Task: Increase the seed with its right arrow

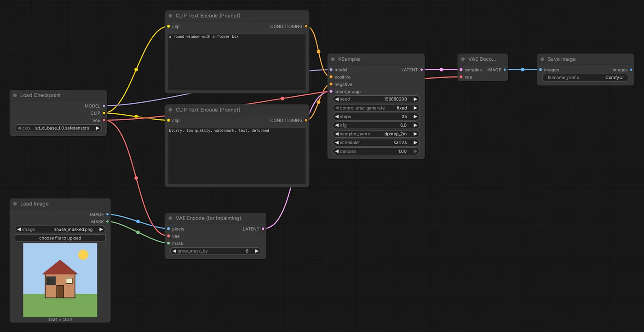Action: [415, 99]
